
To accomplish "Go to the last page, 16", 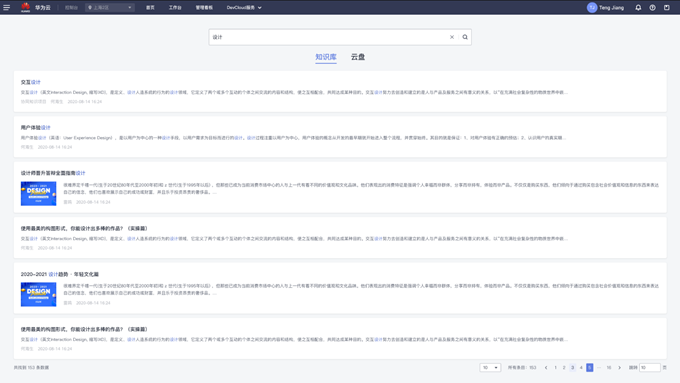I will click(x=609, y=367).
